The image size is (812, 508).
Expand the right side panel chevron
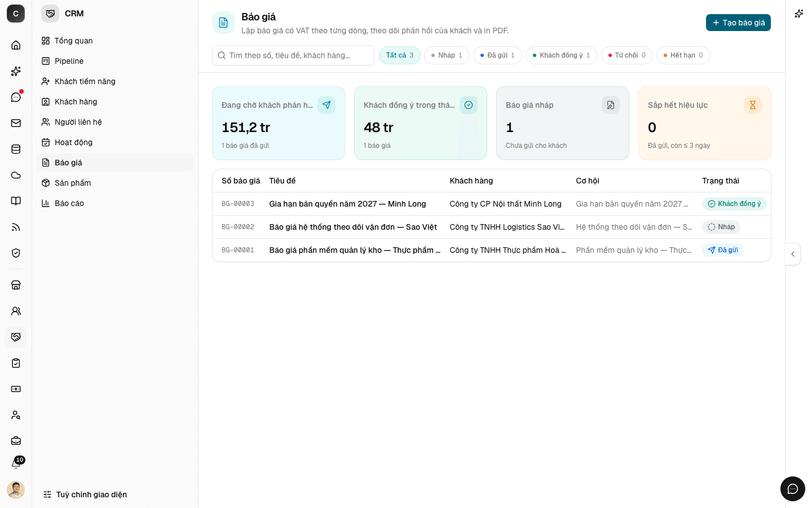click(x=793, y=254)
